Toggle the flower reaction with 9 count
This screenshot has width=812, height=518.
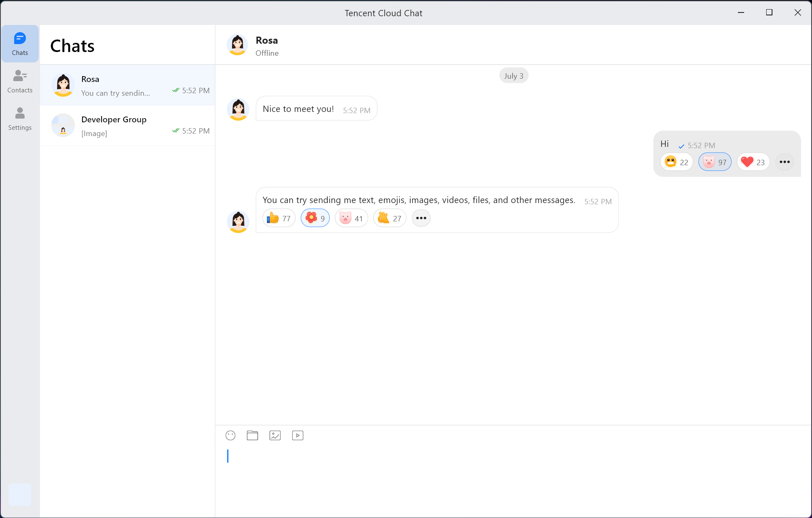click(315, 218)
